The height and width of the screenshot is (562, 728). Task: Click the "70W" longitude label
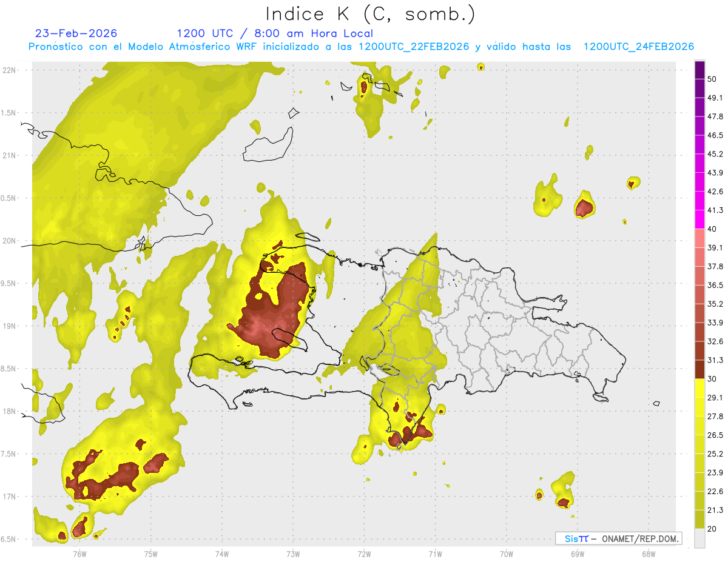point(506,554)
